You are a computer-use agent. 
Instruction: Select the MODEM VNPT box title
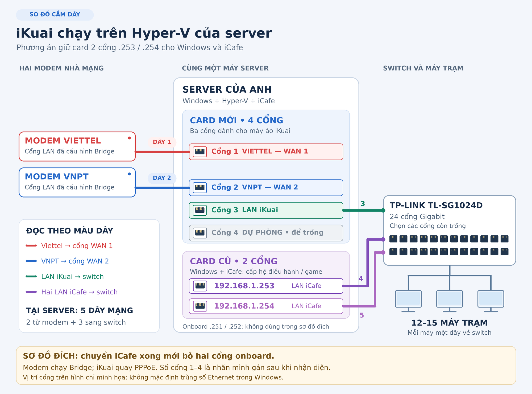pos(57,177)
